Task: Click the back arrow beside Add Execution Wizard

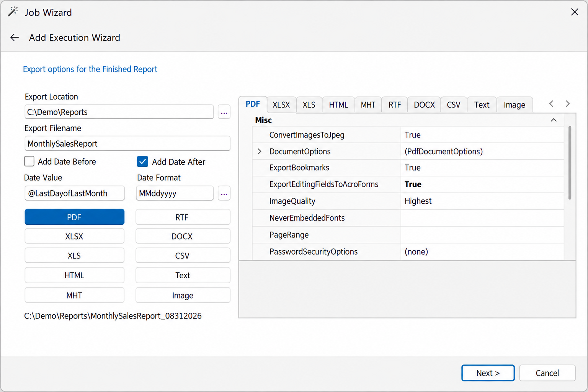Action: click(x=15, y=38)
